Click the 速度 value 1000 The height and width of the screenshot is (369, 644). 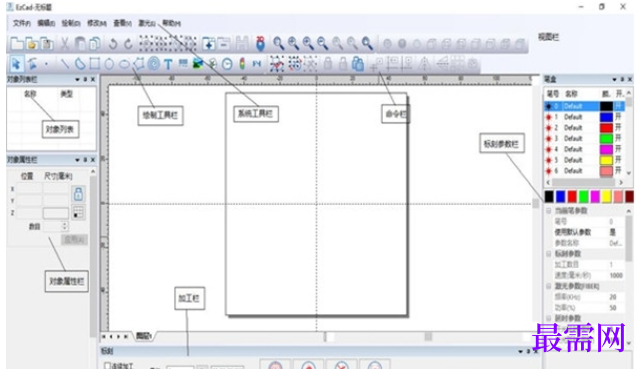tap(616, 275)
